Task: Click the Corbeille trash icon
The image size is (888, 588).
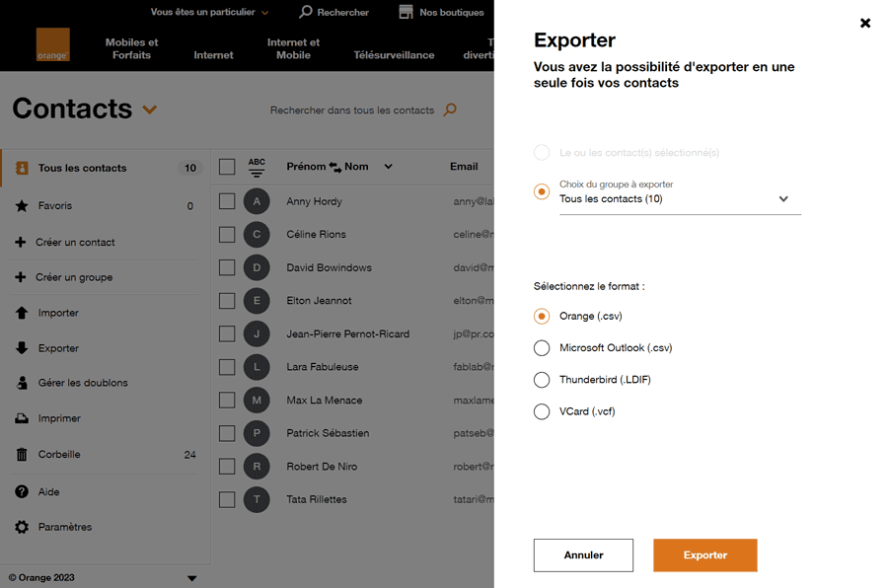Action: (22, 454)
